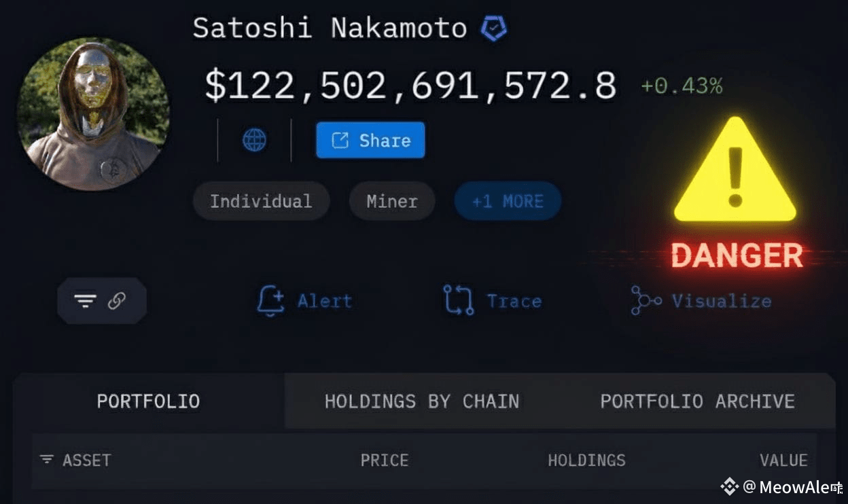Open the filter and link control
Viewport: 848px width, 504px height.
102,300
